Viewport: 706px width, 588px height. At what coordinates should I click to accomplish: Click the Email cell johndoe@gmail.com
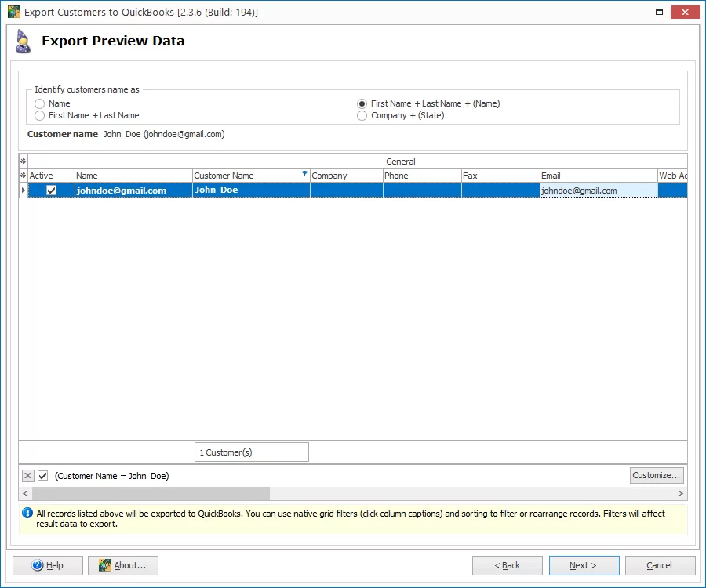click(x=598, y=191)
